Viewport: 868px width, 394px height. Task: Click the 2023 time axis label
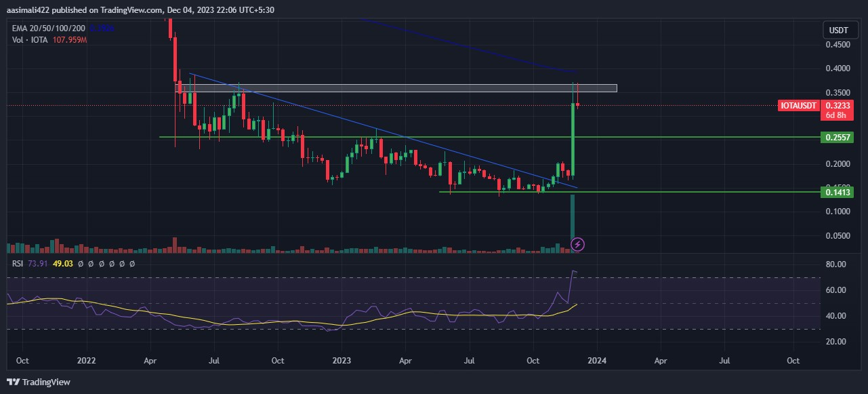[x=342, y=360]
